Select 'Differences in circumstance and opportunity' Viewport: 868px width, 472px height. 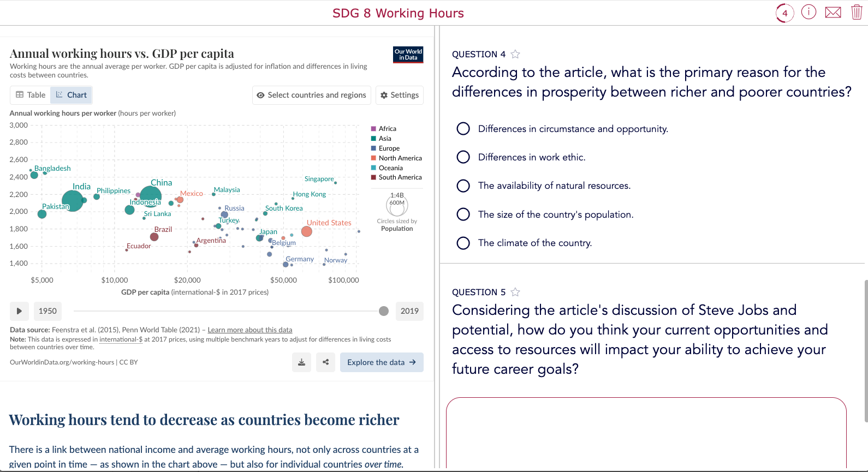[463, 128]
